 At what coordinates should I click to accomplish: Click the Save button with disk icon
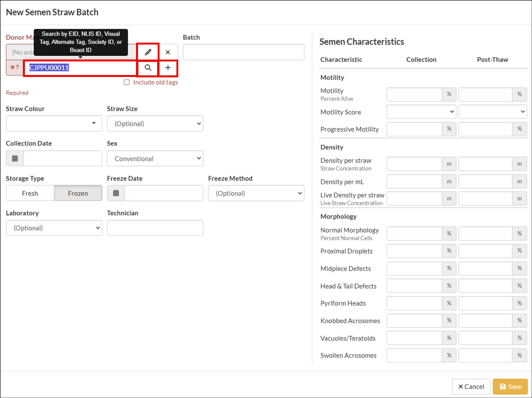point(510,386)
